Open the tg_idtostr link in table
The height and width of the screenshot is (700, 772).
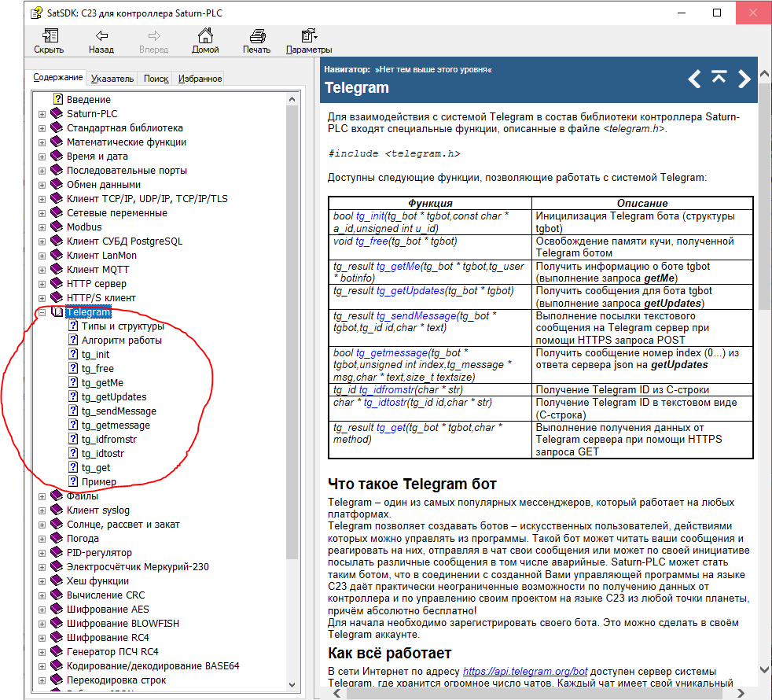(385, 403)
